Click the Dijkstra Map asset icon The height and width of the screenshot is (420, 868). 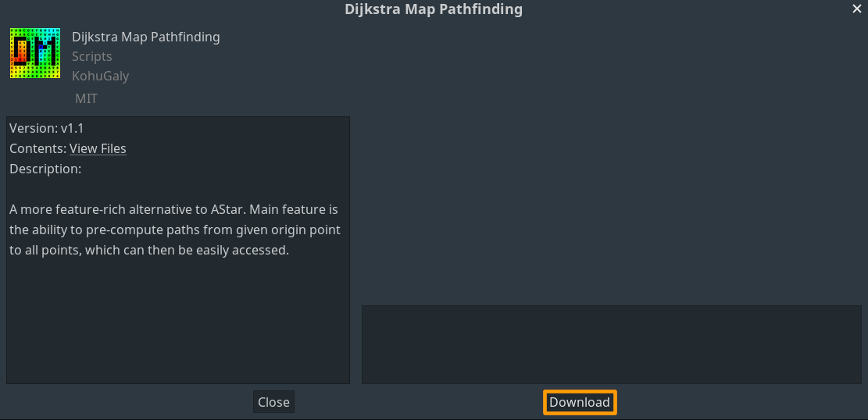[35, 53]
